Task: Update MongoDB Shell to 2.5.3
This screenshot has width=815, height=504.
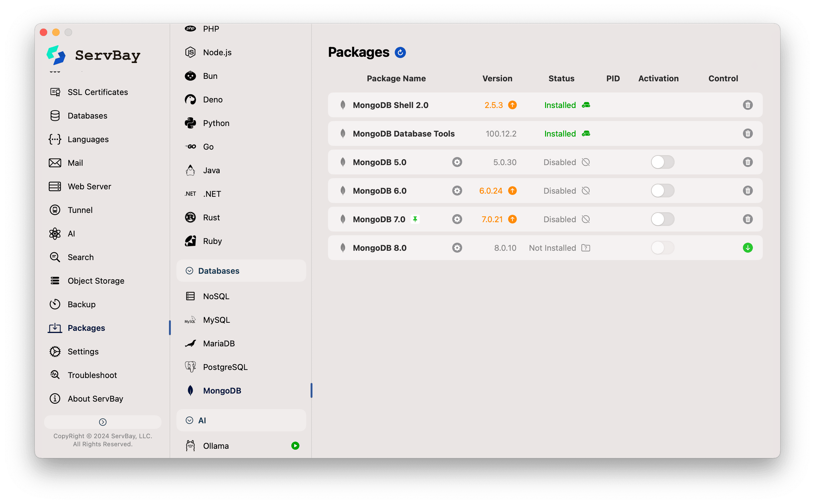Action: pyautogui.click(x=512, y=105)
